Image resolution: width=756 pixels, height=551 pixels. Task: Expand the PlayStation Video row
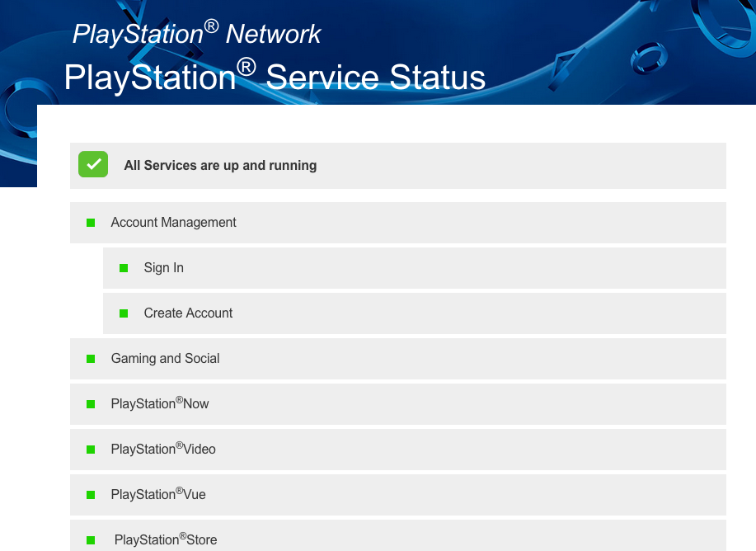[x=397, y=450]
